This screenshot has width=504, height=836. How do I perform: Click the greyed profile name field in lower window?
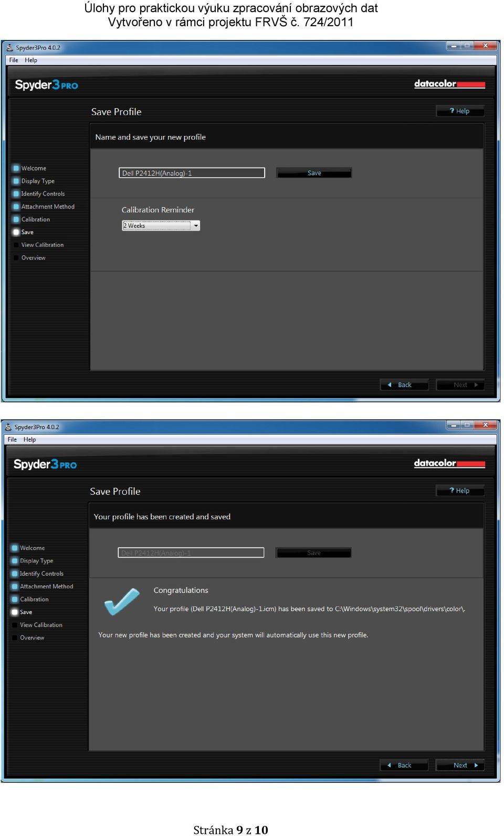pyautogui.click(x=191, y=552)
